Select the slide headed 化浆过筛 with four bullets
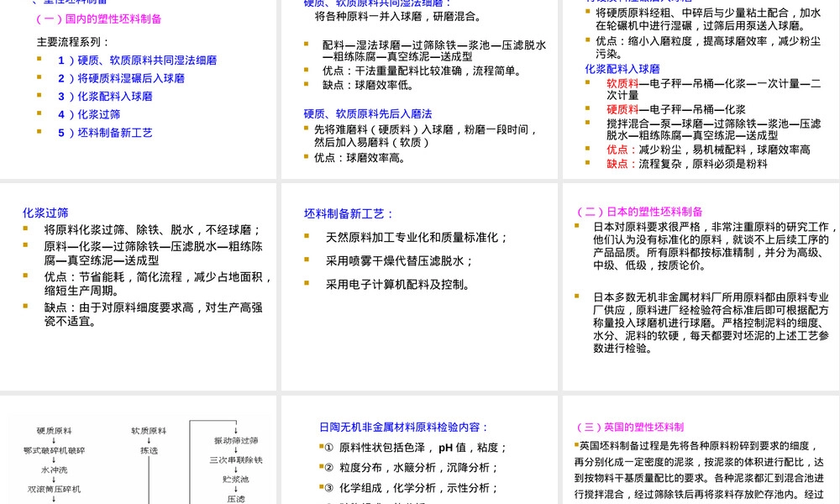 tap(139, 286)
